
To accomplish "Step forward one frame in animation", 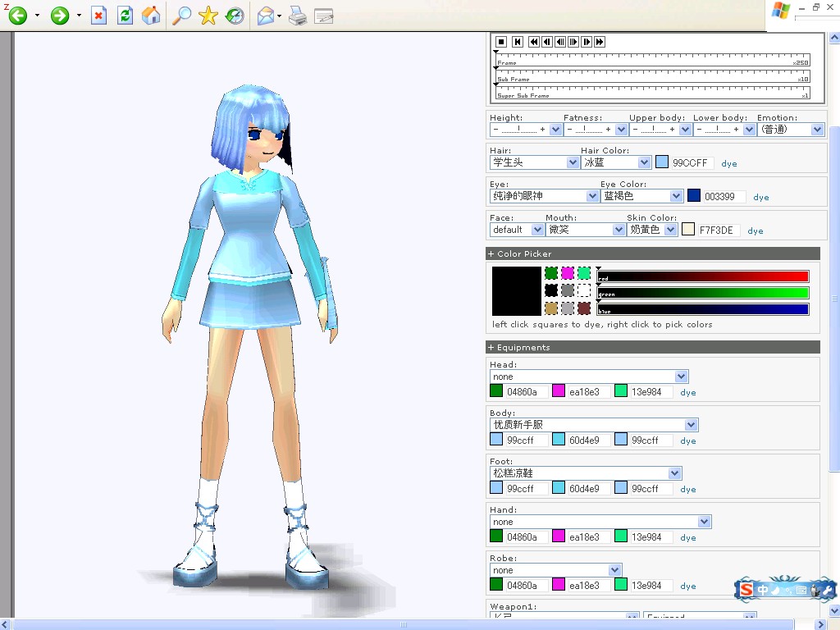I will [587, 42].
